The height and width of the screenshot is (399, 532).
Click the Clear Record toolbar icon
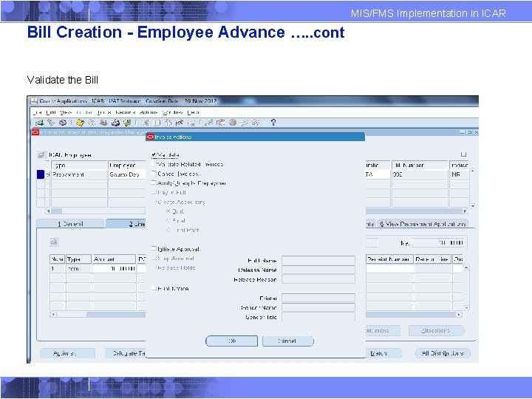pos(180,123)
